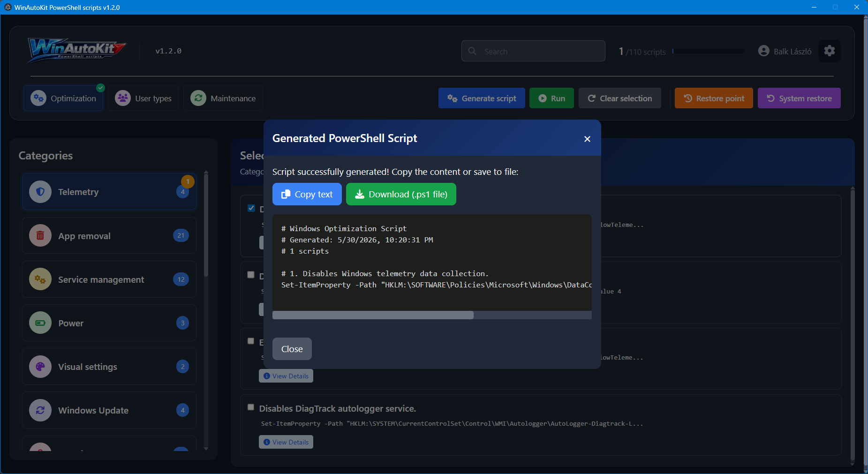Click the version text v1.2.0
This screenshot has height=474, width=868.
168,51
